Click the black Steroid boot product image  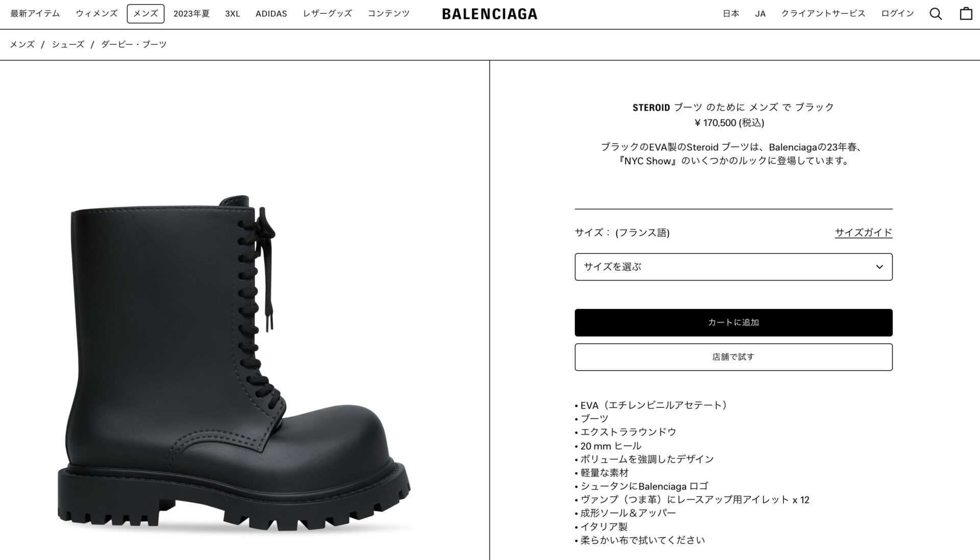235,365
